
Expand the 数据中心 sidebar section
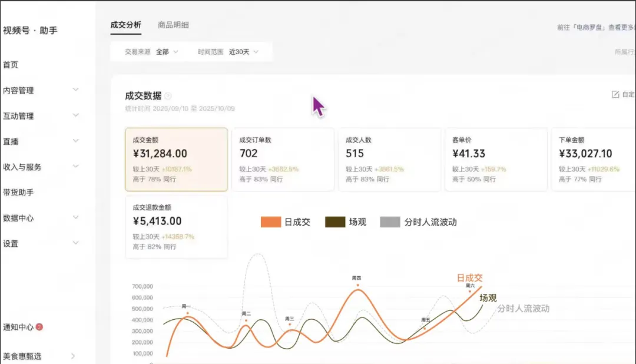(x=75, y=217)
